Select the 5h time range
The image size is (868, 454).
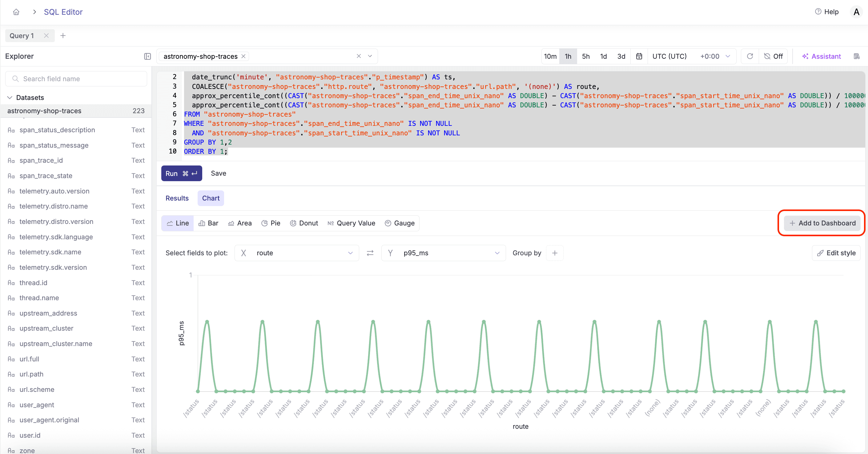(586, 56)
